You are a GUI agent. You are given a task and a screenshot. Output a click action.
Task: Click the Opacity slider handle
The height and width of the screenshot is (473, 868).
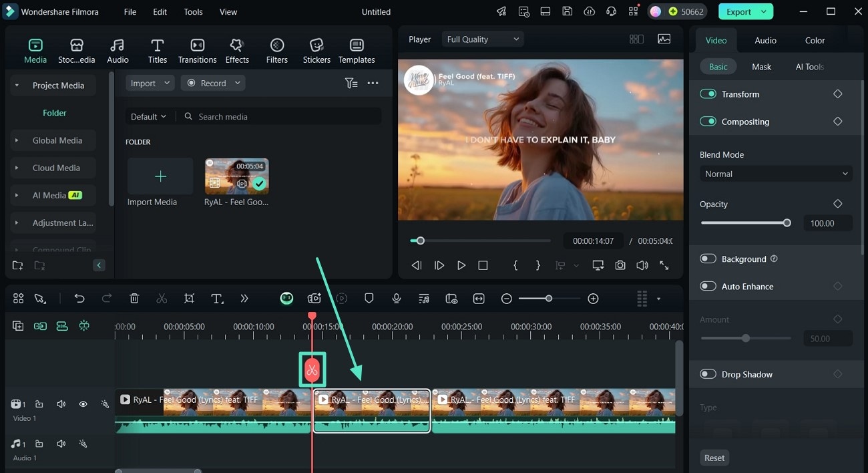point(787,223)
